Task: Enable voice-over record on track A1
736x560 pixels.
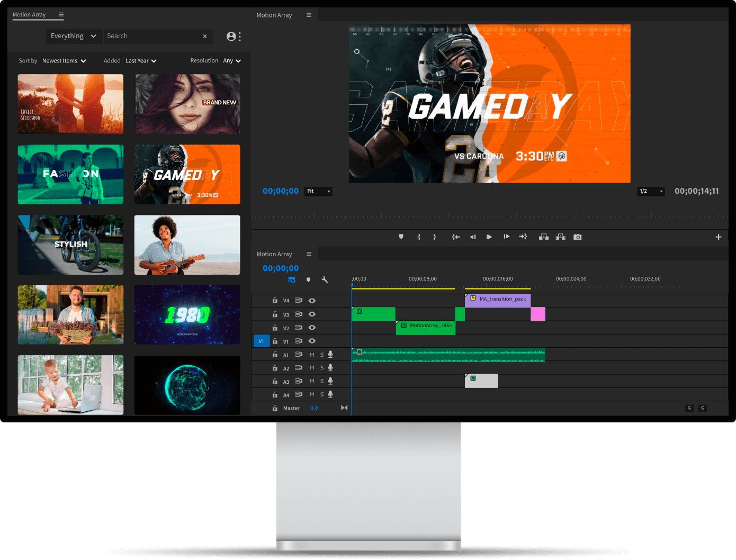Action: point(330,354)
